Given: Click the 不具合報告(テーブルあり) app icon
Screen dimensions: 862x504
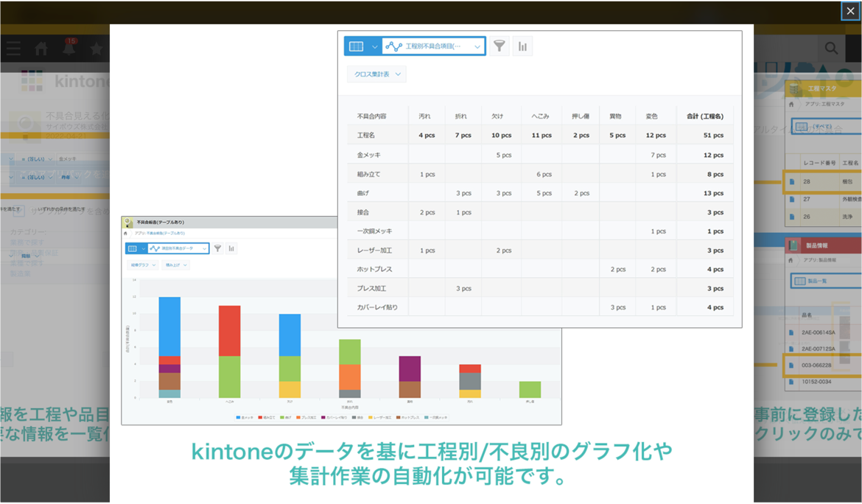Looking at the screenshot, I should pos(128,222).
